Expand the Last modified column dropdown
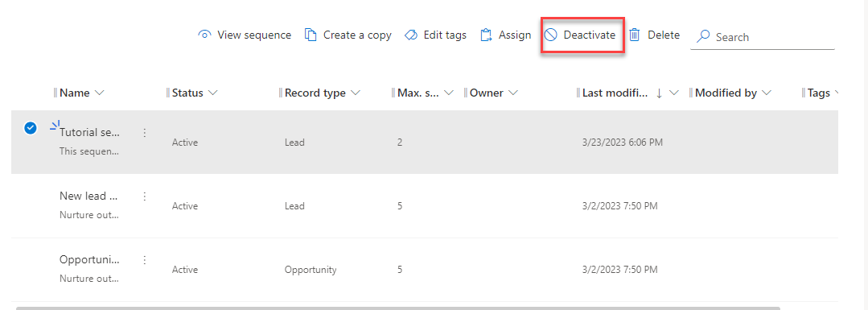868x310 pixels. (673, 93)
